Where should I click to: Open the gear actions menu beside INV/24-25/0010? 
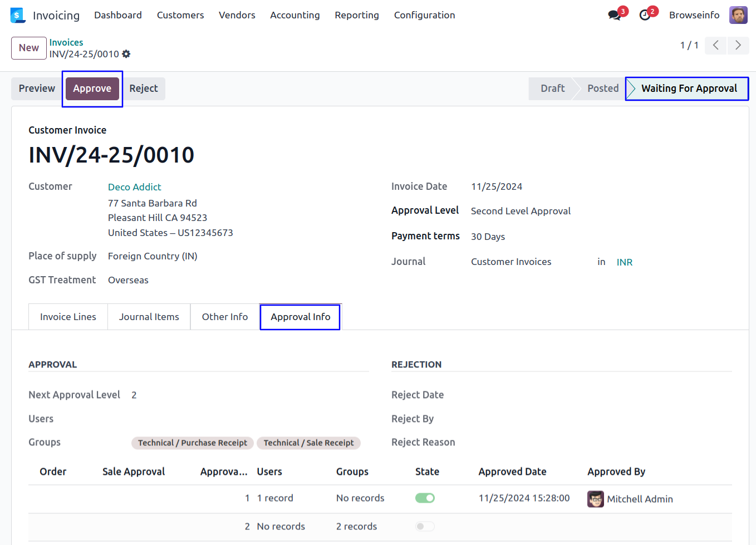point(126,54)
